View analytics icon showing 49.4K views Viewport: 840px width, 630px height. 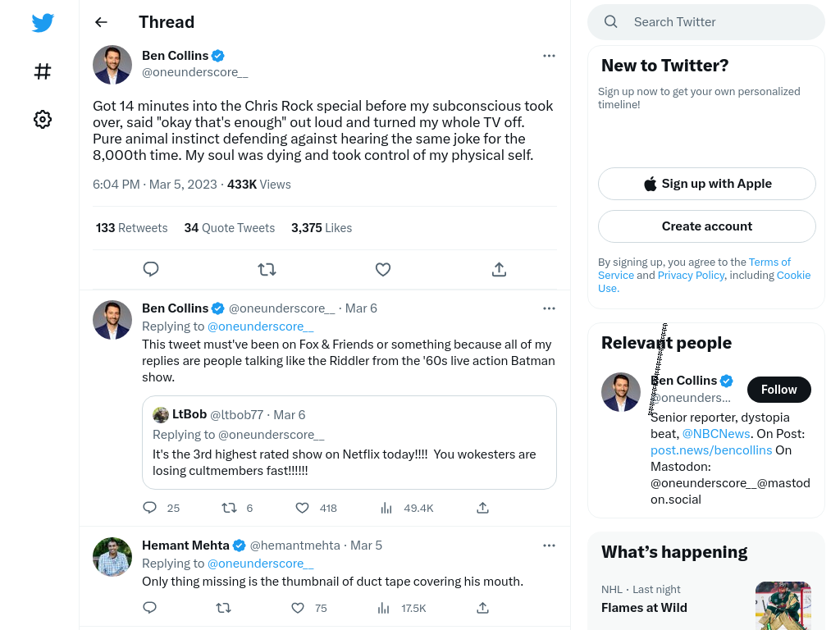click(386, 508)
